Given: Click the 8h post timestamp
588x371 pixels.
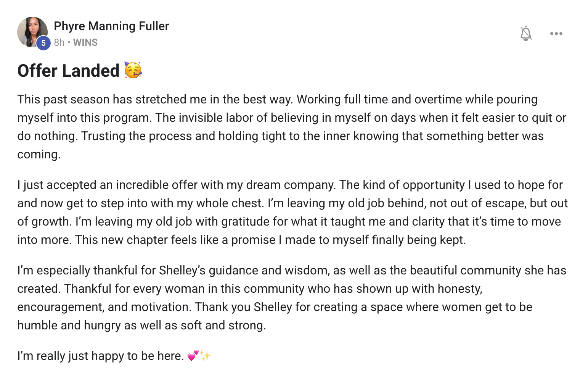Looking at the screenshot, I should [59, 42].
